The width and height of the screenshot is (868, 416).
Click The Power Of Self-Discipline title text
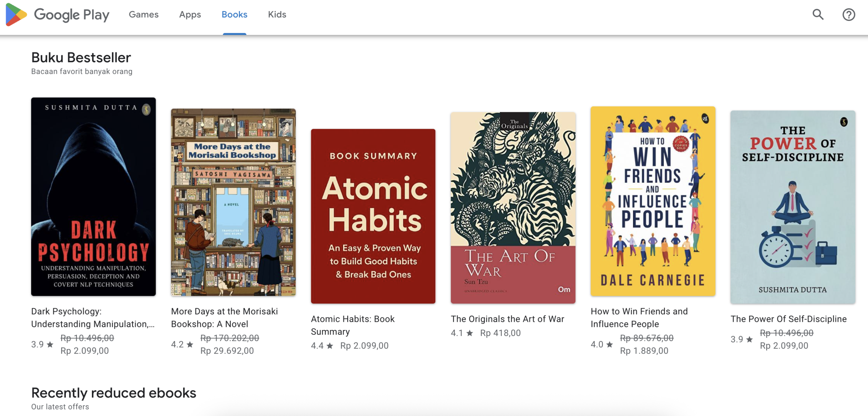(x=789, y=319)
